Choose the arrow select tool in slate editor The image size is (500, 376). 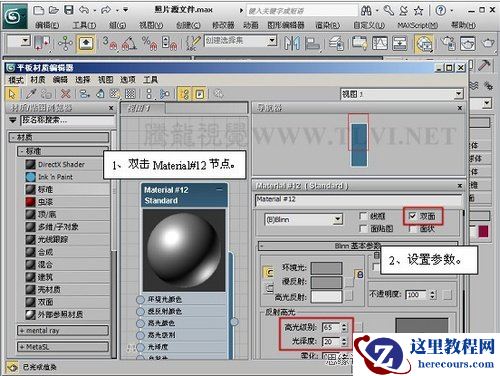pyautogui.click(x=12, y=94)
